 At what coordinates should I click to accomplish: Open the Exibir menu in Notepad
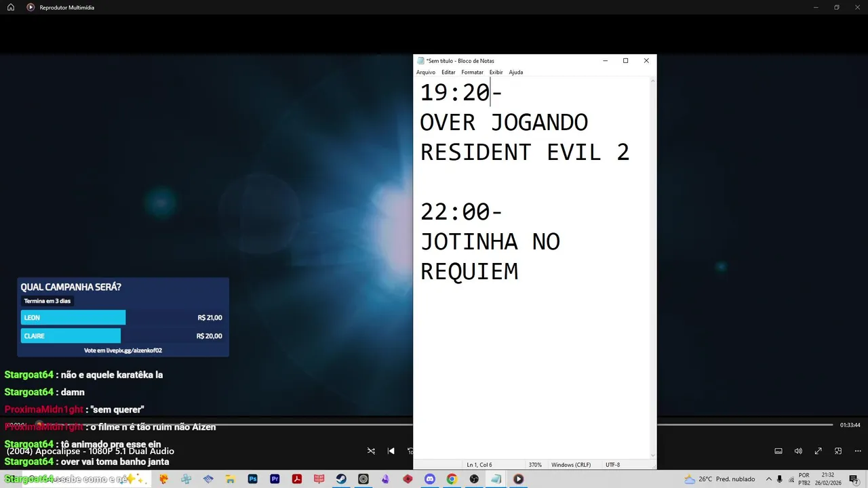496,72
